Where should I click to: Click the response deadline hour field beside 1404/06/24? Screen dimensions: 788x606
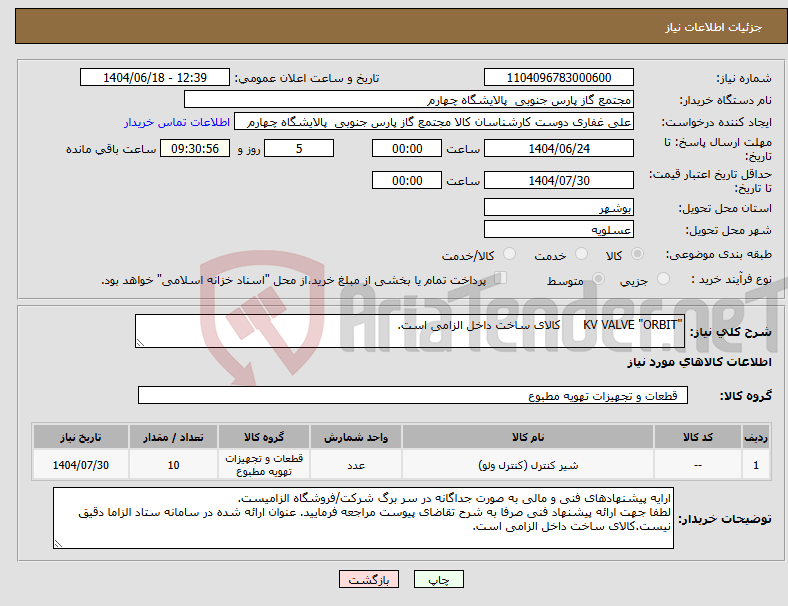click(407, 148)
